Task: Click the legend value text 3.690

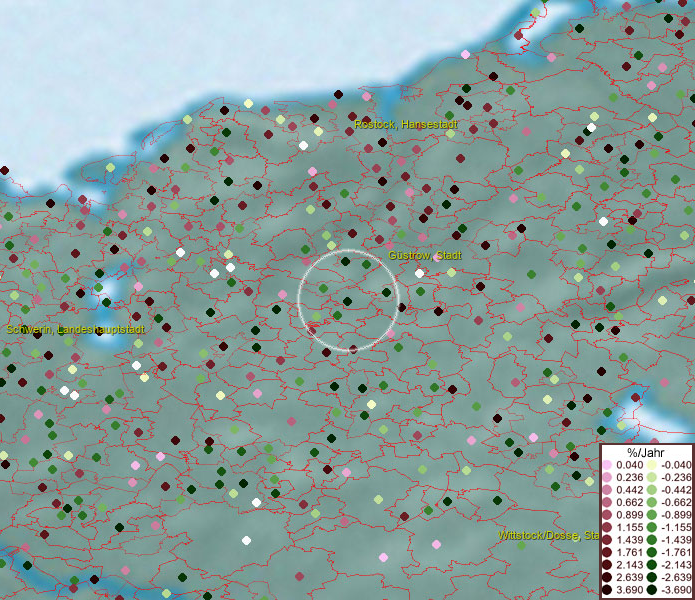Action: point(629,590)
